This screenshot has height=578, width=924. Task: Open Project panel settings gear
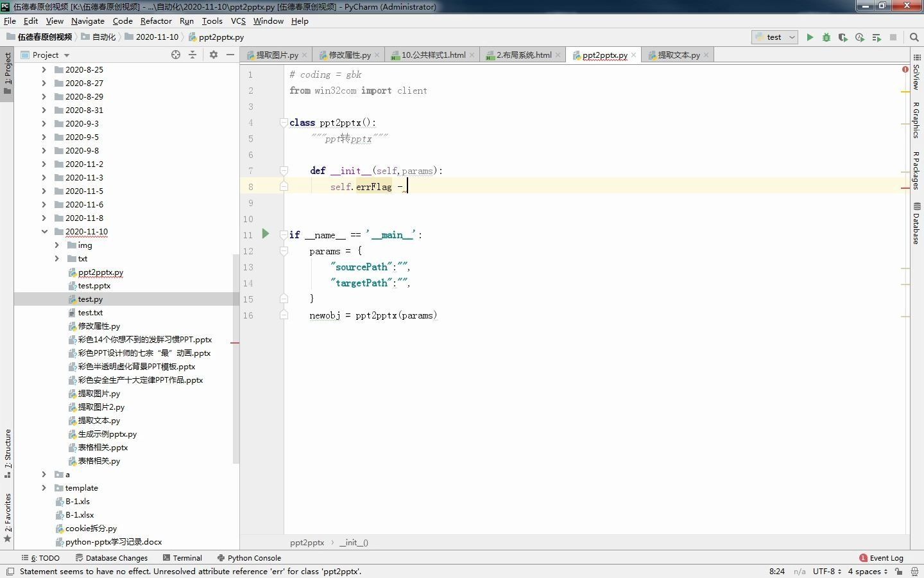(x=214, y=55)
